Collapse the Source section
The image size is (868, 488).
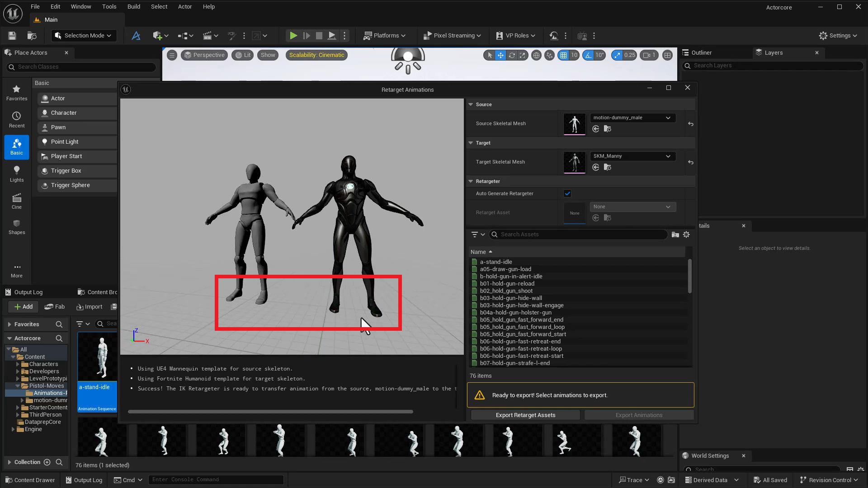[x=471, y=104]
